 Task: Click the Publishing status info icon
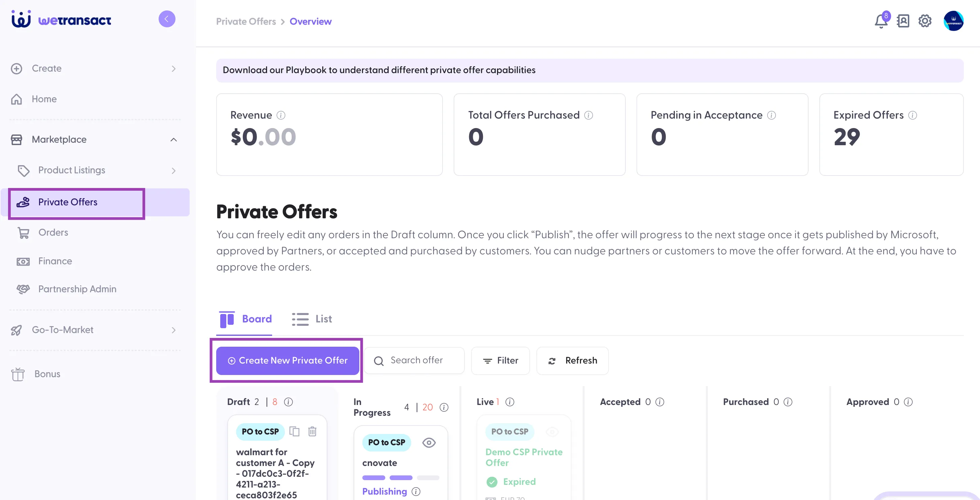click(416, 491)
